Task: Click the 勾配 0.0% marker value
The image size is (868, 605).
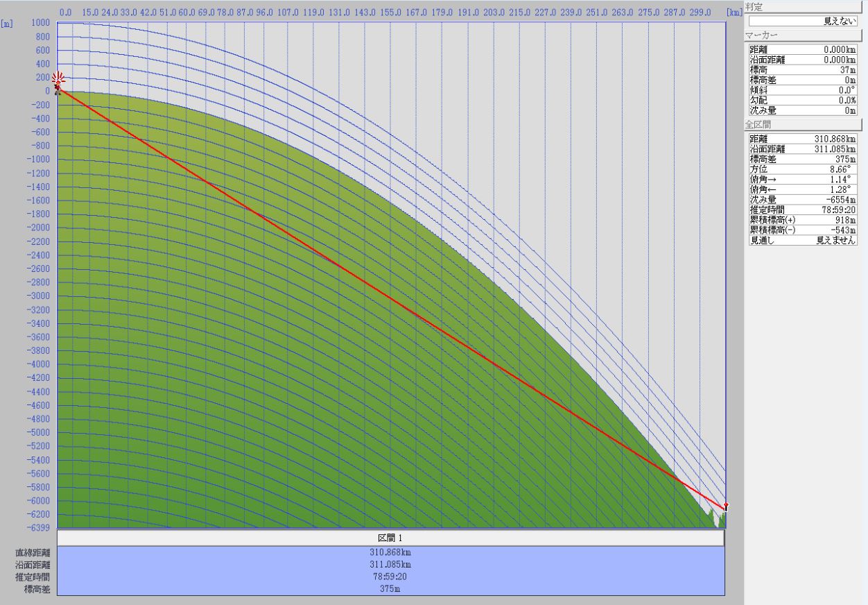Action: pyautogui.click(x=847, y=101)
